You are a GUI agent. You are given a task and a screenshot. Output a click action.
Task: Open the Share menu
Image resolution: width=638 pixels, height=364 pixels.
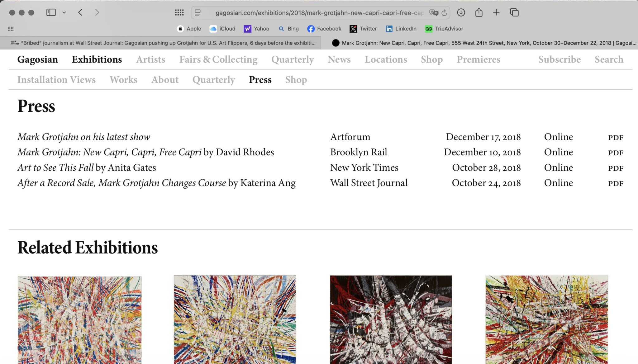(x=479, y=12)
